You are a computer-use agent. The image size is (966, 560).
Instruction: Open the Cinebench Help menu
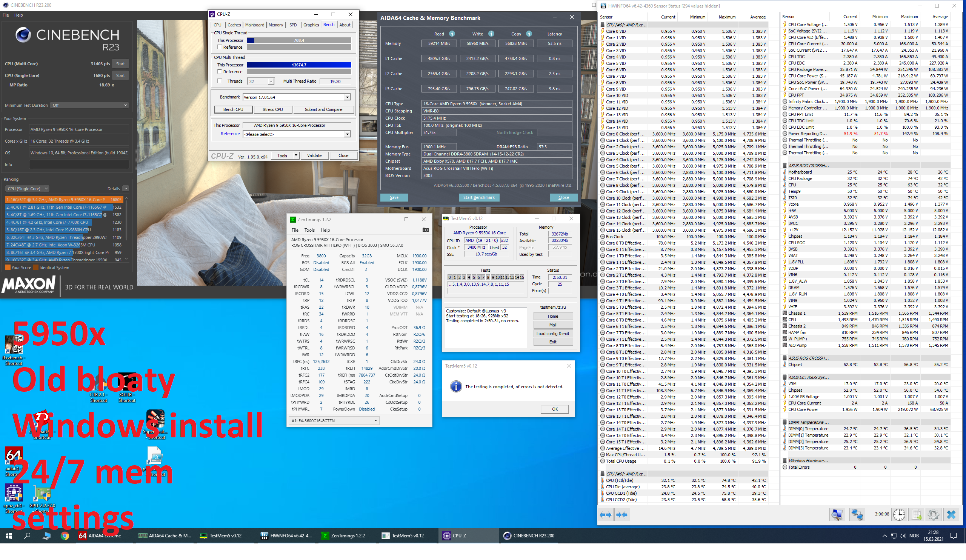tap(18, 15)
